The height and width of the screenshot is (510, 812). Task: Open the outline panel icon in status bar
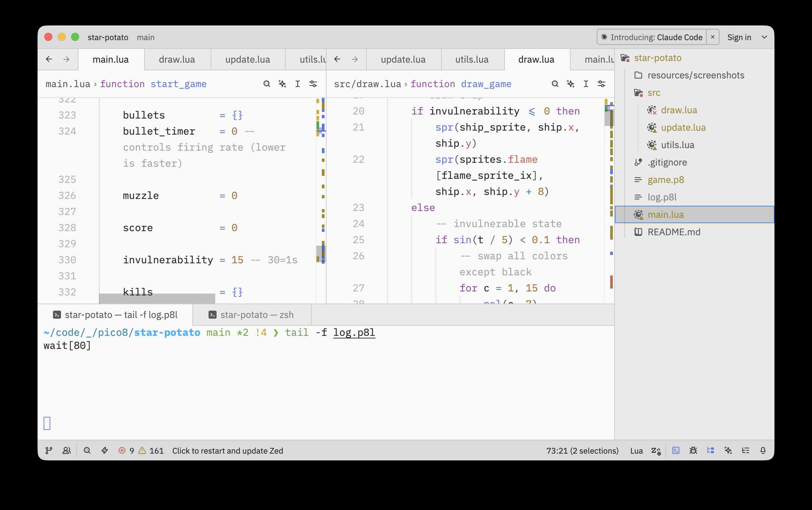point(745,450)
